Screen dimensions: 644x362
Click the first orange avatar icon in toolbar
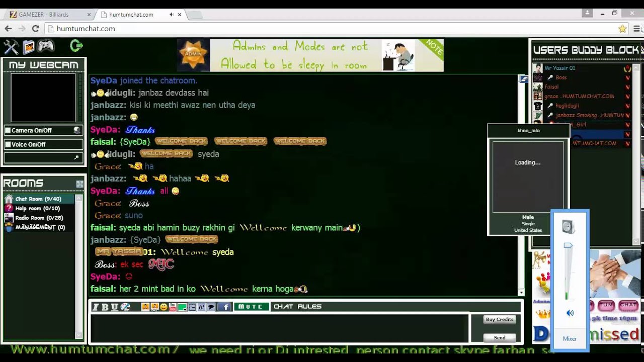[145, 307]
